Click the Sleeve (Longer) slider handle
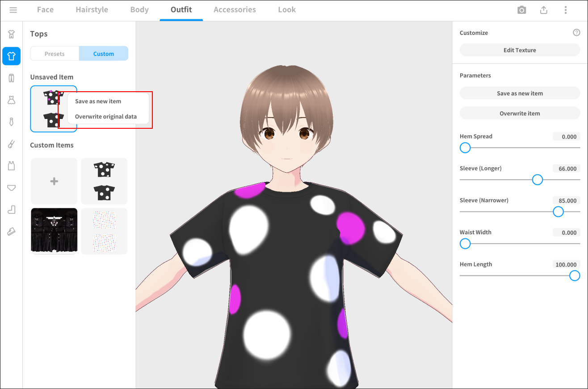The image size is (588, 389). click(x=538, y=180)
